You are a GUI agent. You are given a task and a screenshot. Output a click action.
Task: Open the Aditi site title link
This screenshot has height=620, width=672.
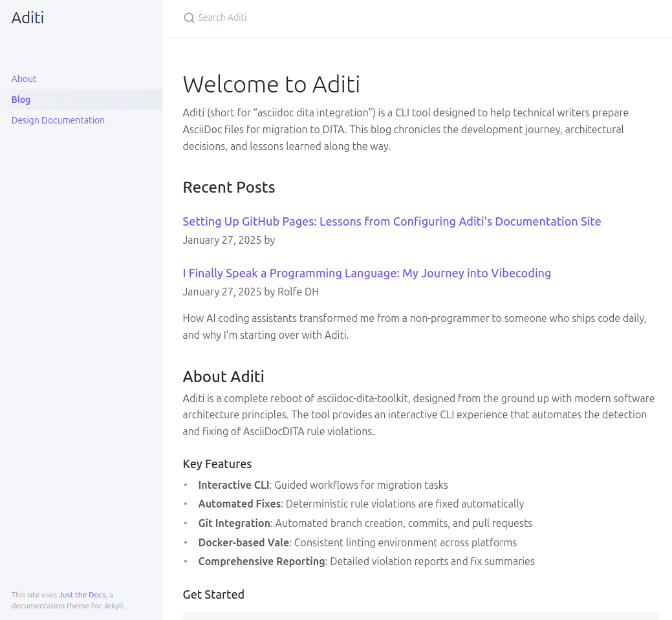point(28,18)
